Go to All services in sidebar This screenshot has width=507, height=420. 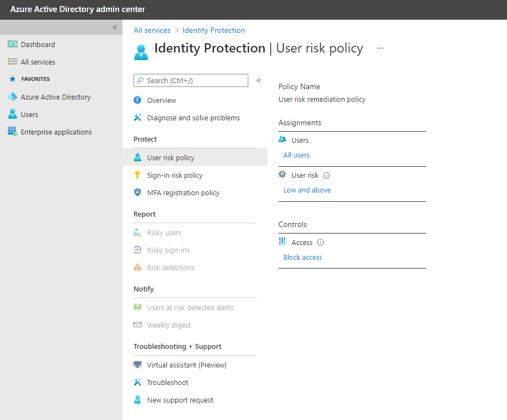(38, 62)
